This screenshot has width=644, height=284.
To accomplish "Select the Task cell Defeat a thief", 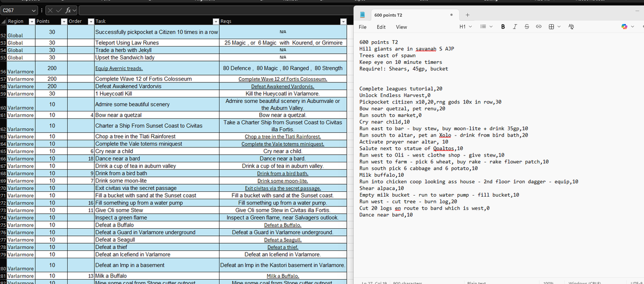I will tap(156, 248).
